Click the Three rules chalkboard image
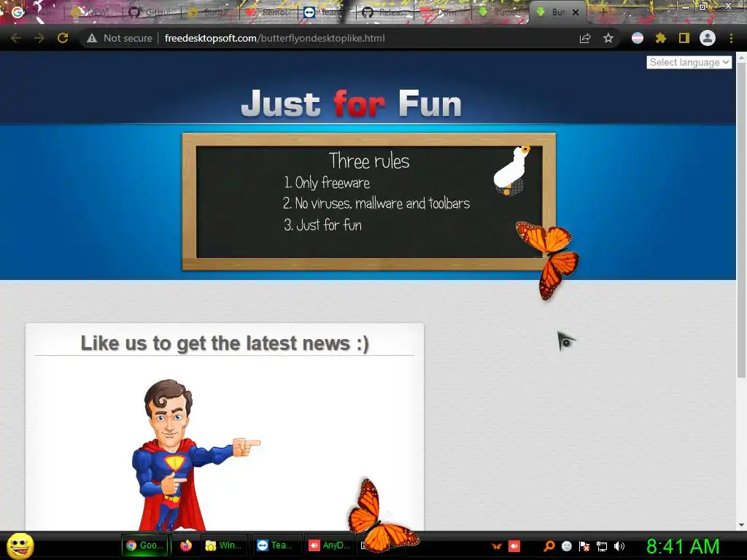 click(368, 202)
